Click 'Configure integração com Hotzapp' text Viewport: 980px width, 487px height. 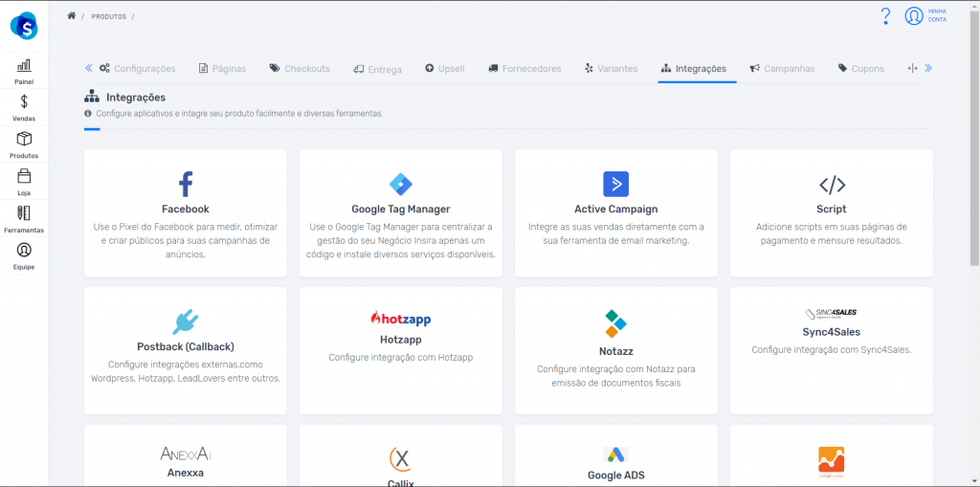(401, 358)
